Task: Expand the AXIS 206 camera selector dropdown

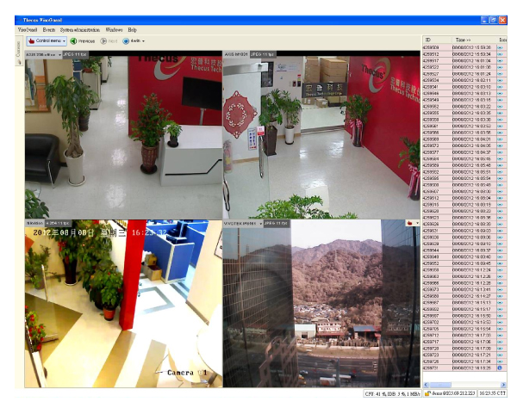Action: click(x=59, y=55)
